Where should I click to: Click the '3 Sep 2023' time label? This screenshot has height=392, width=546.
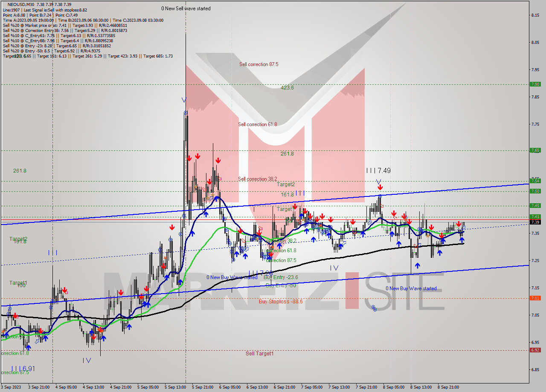[x=11, y=387]
